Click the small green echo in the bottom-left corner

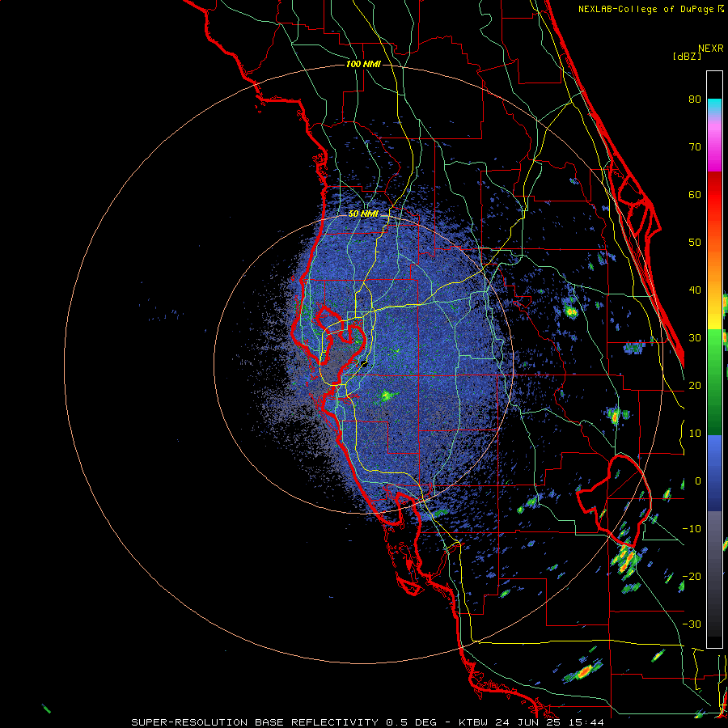coord(46,709)
